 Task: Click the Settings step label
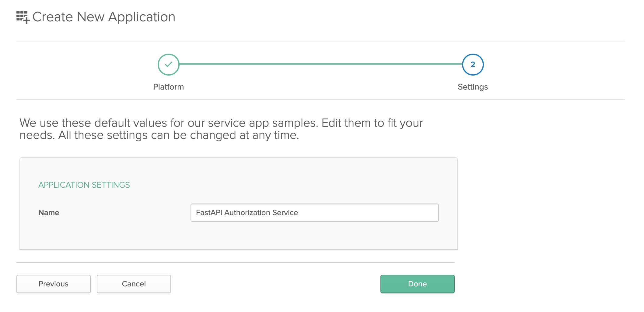click(473, 87)
